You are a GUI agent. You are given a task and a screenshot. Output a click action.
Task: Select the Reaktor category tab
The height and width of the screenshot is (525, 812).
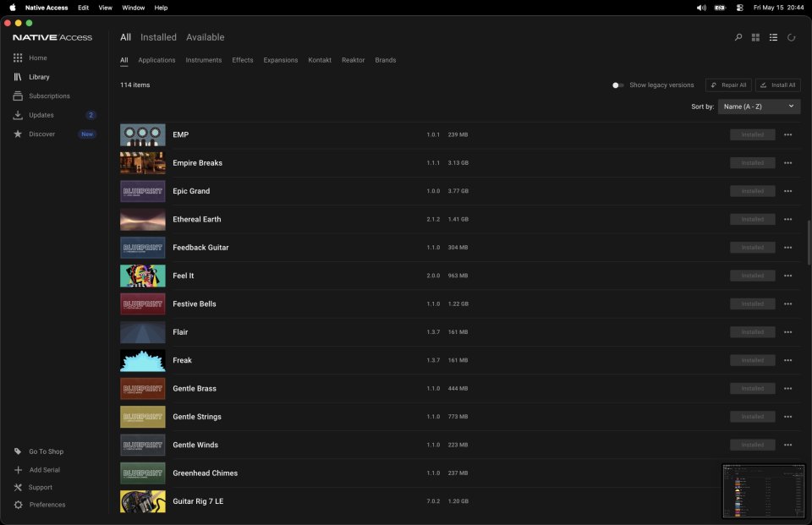pos(354,60)
